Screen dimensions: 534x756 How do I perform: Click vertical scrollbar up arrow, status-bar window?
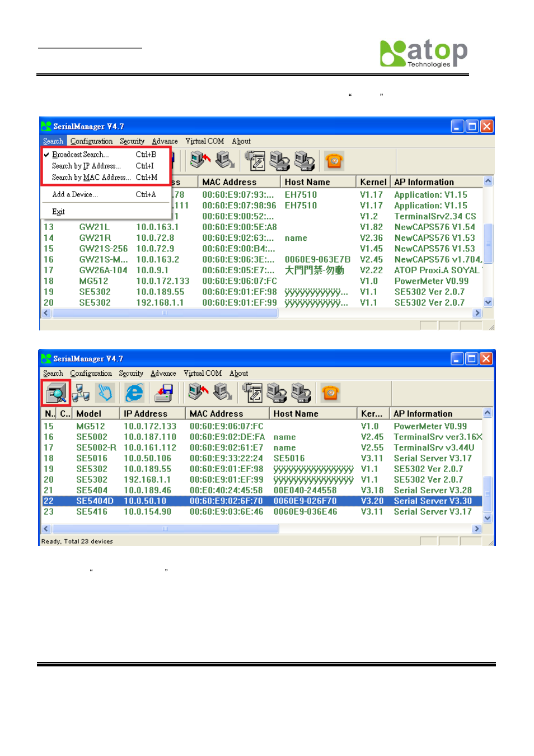(488, 413)
